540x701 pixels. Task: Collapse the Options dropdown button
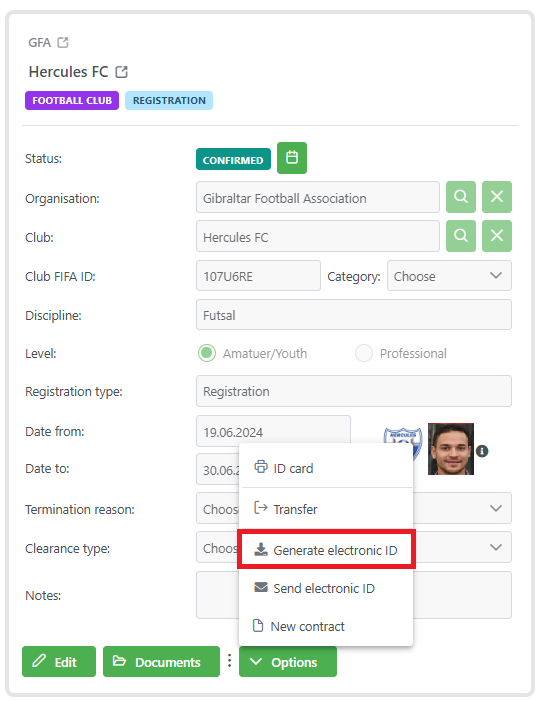[x=288, y=662]
